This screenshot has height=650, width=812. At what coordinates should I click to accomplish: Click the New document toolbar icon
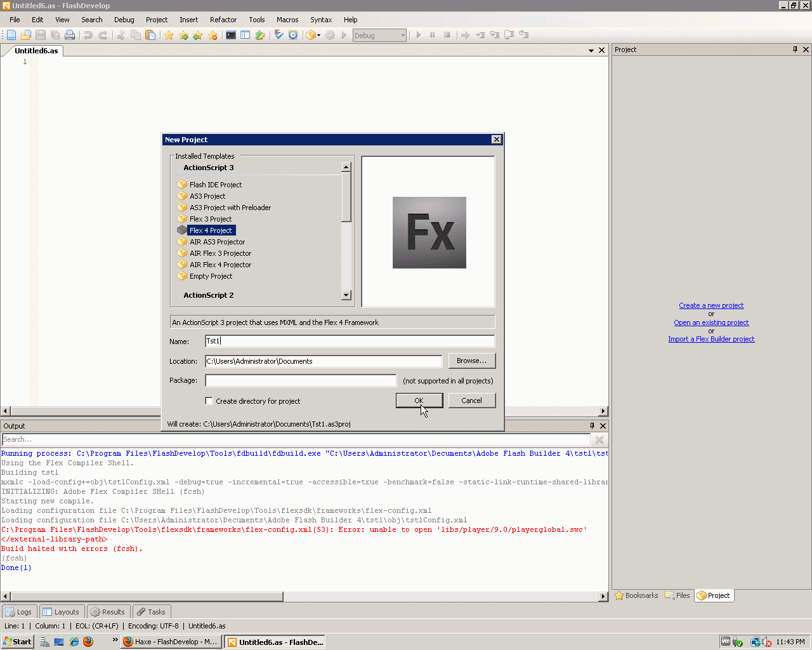pyautogui.click(x=11, y=36)
